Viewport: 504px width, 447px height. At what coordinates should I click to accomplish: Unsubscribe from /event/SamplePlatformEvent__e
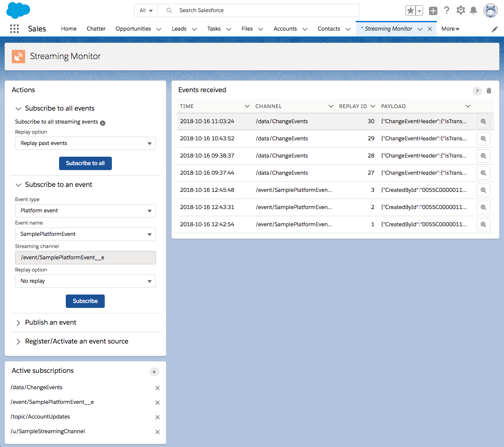pos(158,403)
